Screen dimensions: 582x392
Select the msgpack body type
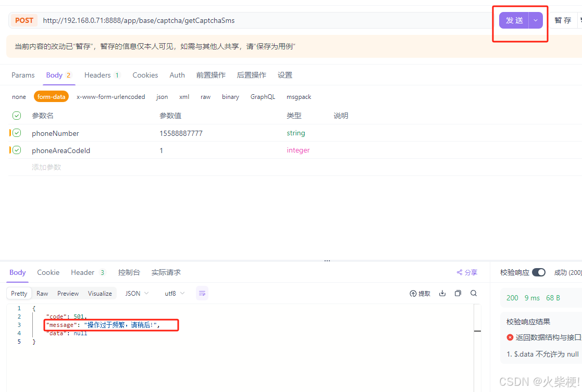pos(299,97)
